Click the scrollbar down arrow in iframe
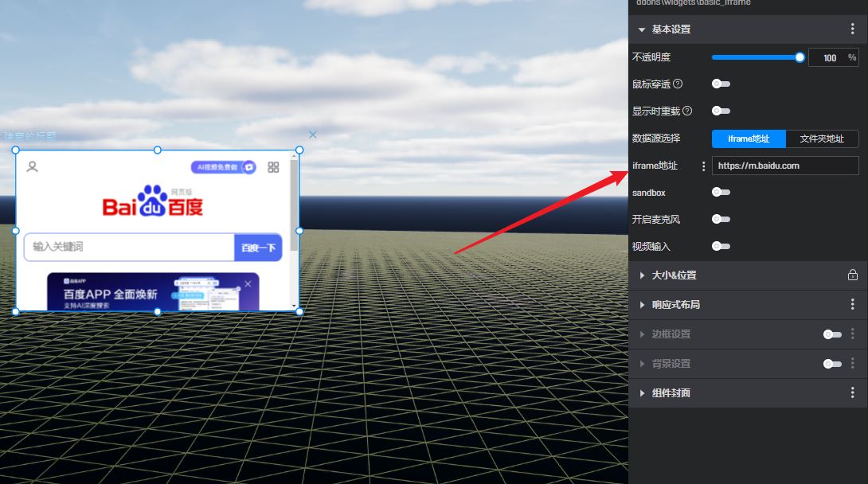 tap(294, 306)
